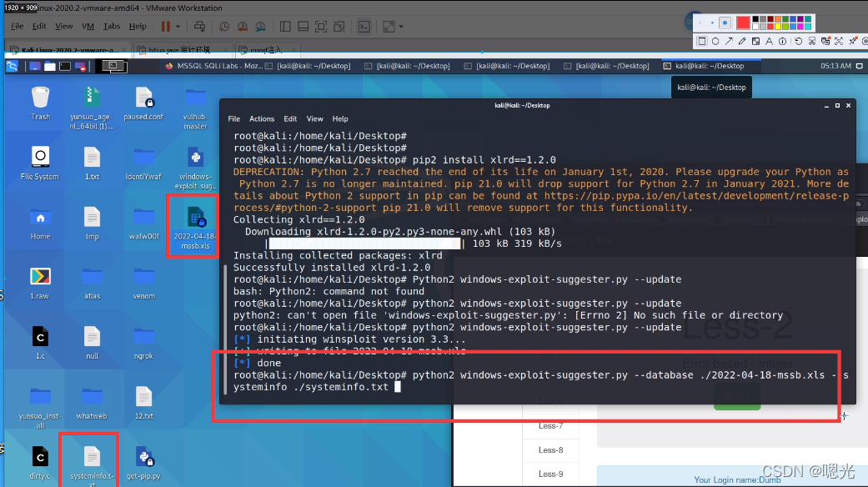Select the systeminfo.txt desktop file
868x487 pixels.
tap(92, 466)
